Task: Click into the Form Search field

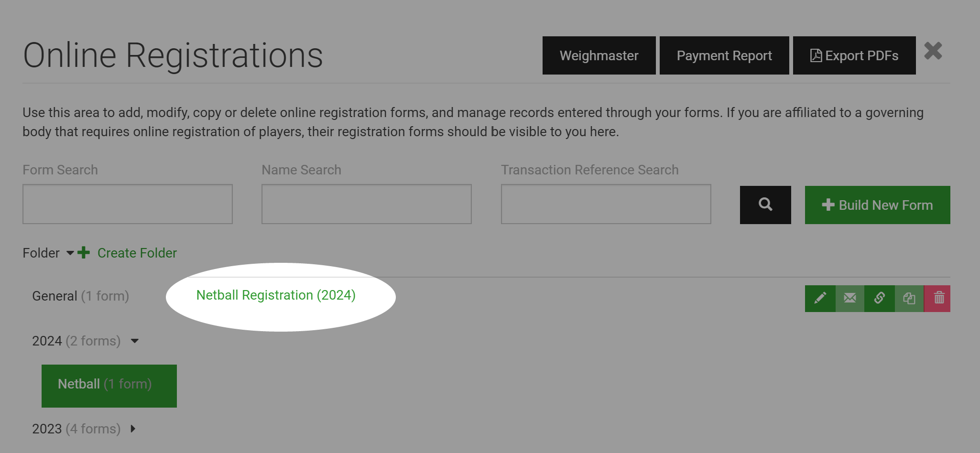Action: [x=128, y=204]
